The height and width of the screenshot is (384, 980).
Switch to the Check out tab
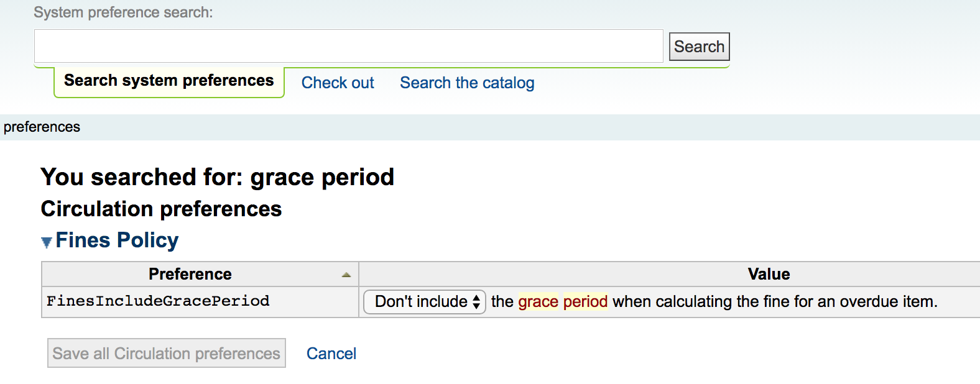[x=338, y=83]
